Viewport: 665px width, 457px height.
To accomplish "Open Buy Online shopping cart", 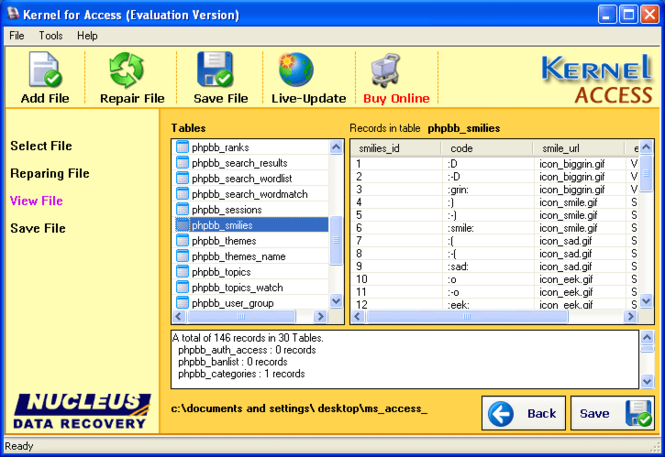I will tap(385, 70).
